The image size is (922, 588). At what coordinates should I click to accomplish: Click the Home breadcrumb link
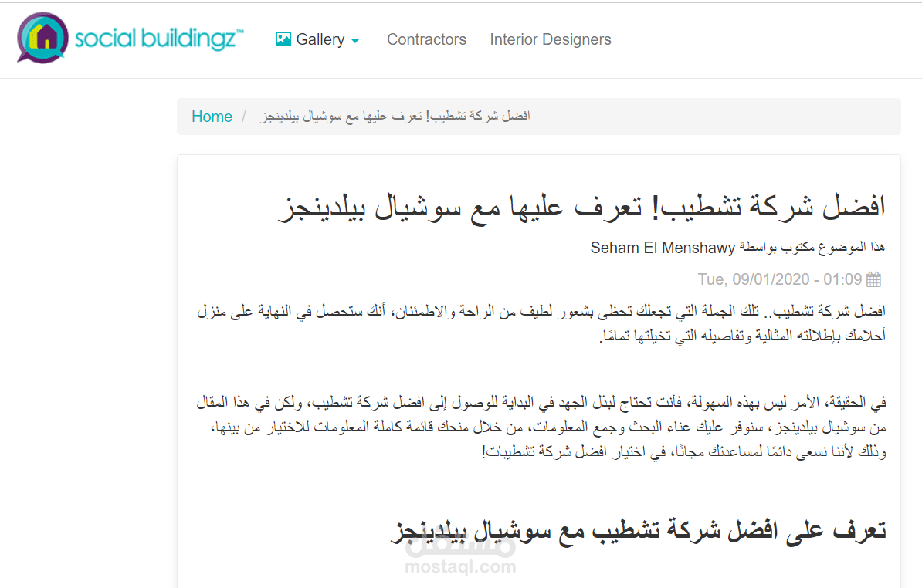pyautogui.click(x=212, y=117)
